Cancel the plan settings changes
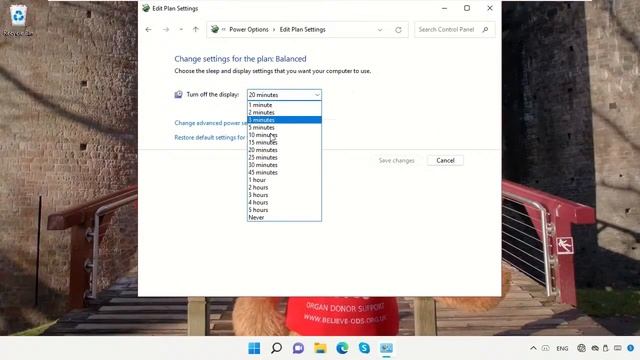 click(445, 160)
